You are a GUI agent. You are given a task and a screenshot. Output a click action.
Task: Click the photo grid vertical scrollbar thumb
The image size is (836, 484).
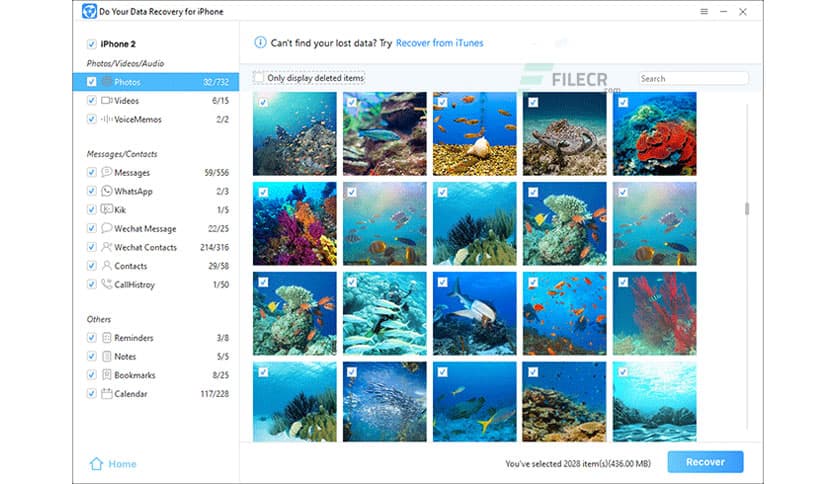[747, 208]
